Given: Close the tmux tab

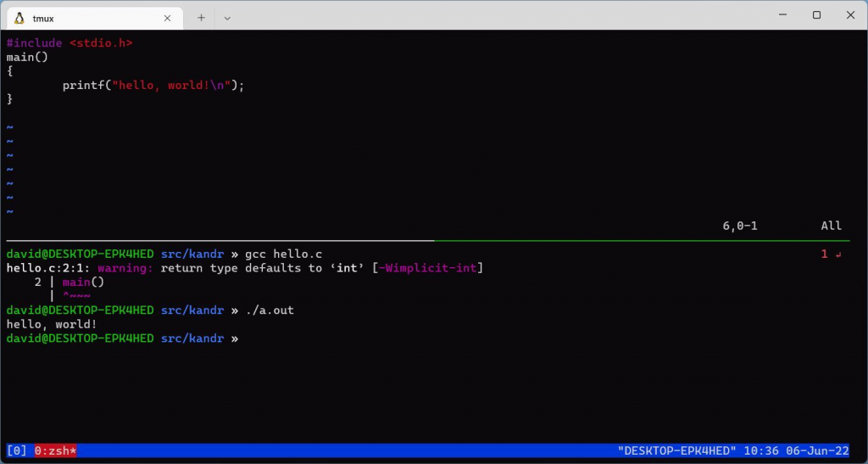Looking at the screenshot, I should coord(167,19).
